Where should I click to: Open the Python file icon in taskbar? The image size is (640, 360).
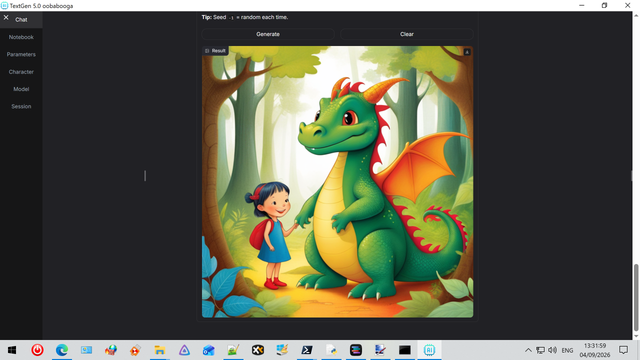(331, 350)
